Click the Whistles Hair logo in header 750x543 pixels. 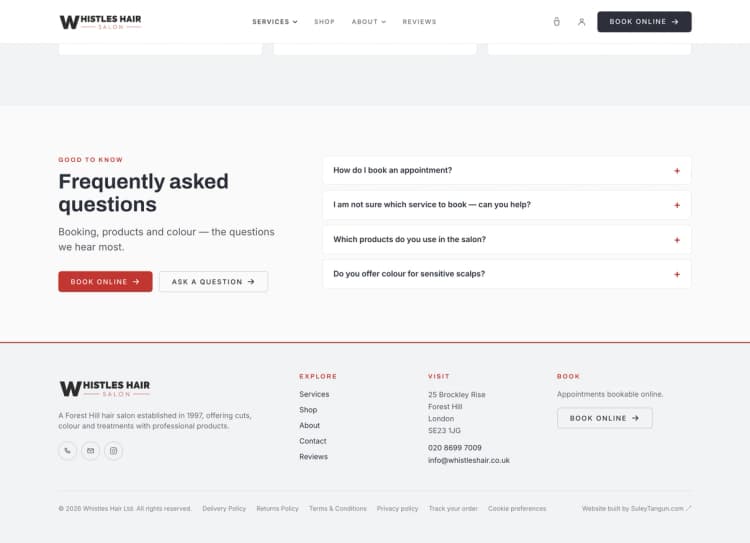(x=100, y=22)
